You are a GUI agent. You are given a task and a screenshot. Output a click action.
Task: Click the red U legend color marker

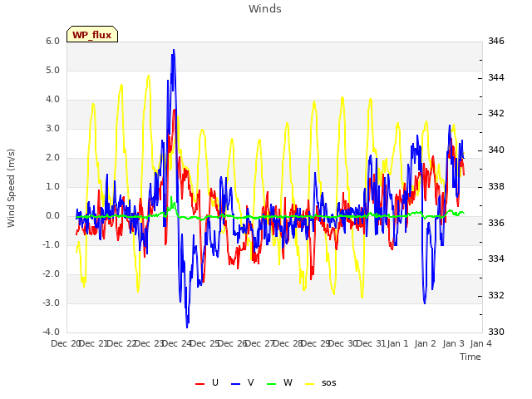[199, 384]
